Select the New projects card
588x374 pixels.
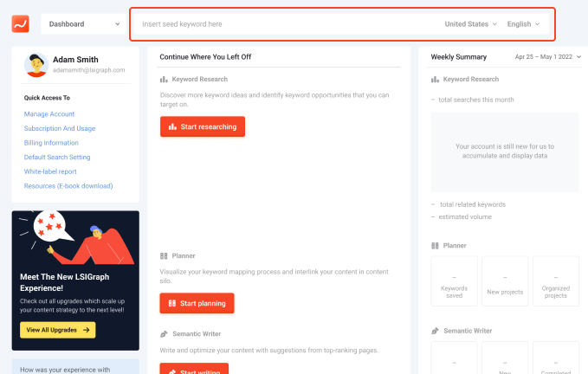click(505, 281)
